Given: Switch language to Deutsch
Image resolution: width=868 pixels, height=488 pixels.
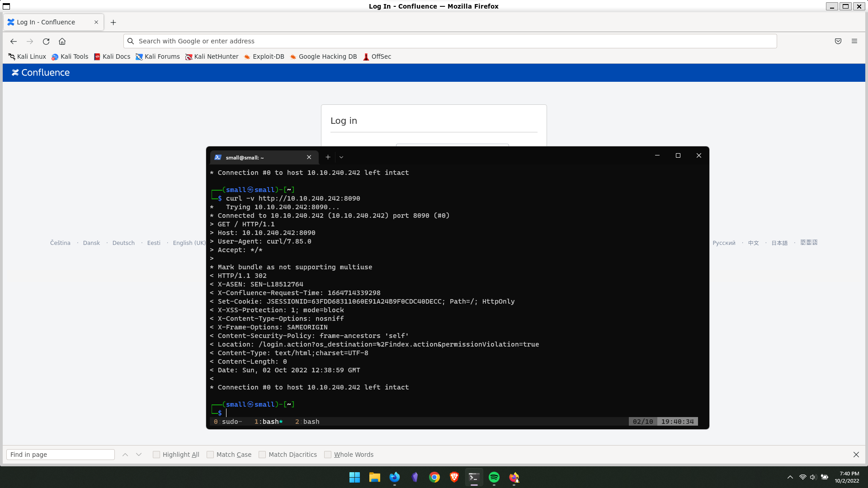Looking at the screenshot, I should pos(123,243).
